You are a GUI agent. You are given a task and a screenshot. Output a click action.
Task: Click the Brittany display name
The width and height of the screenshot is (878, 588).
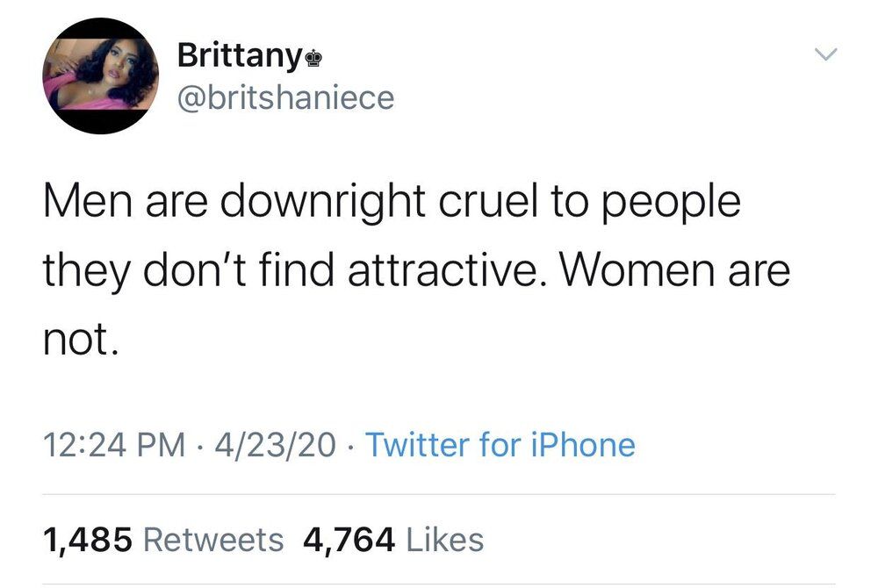(x=240, y=55)
